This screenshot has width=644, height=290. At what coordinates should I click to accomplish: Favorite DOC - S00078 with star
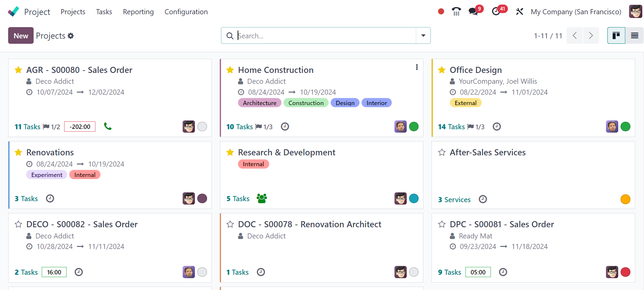(x=230, y=224)
